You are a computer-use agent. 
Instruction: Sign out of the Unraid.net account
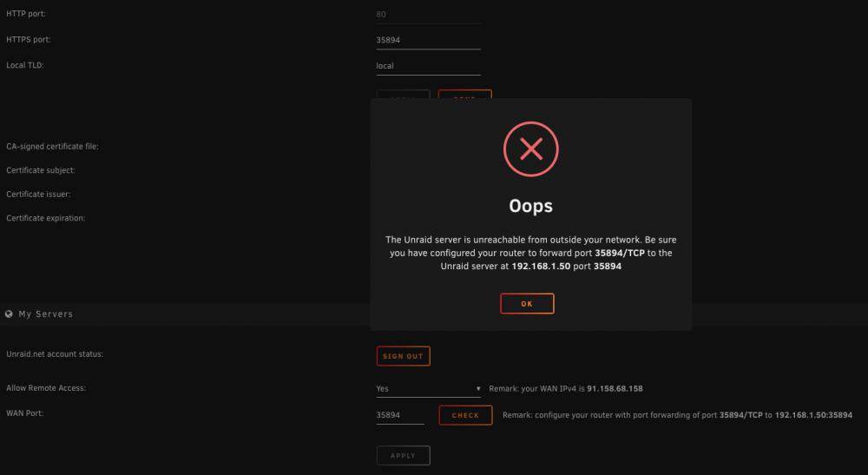403,356
